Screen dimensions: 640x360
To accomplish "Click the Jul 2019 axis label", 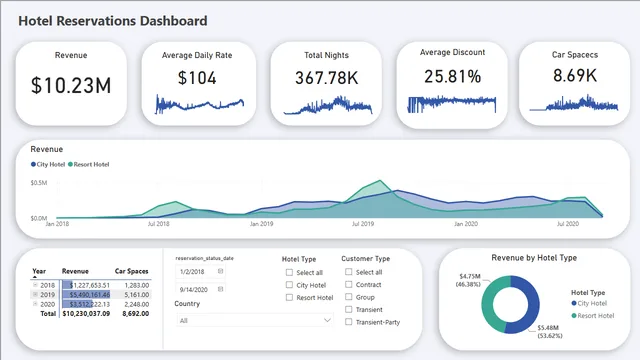I will click(x=363, y=224).
